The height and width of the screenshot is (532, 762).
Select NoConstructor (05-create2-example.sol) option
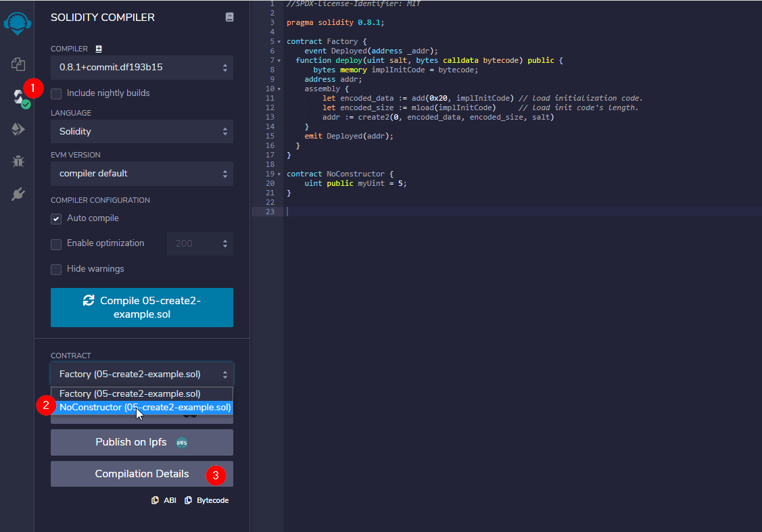(x=142, y=407)
